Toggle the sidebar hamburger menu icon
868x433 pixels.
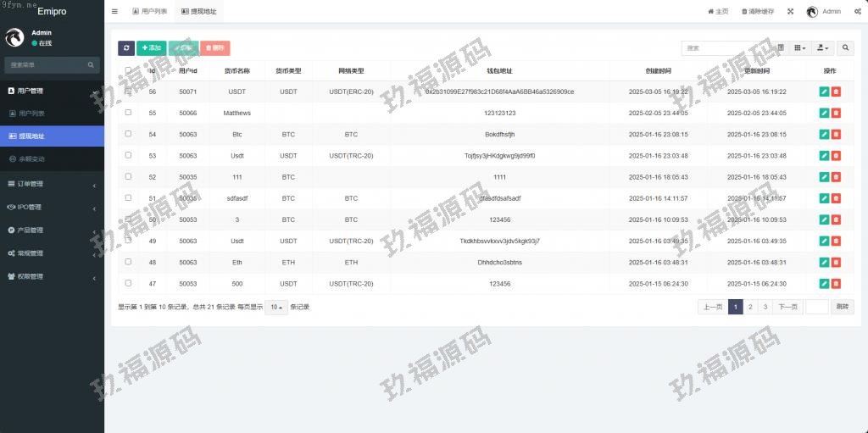coord(114,12)
